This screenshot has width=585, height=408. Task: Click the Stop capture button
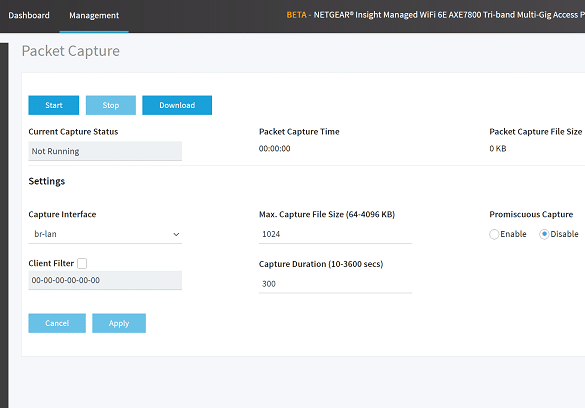click(111, 105)
